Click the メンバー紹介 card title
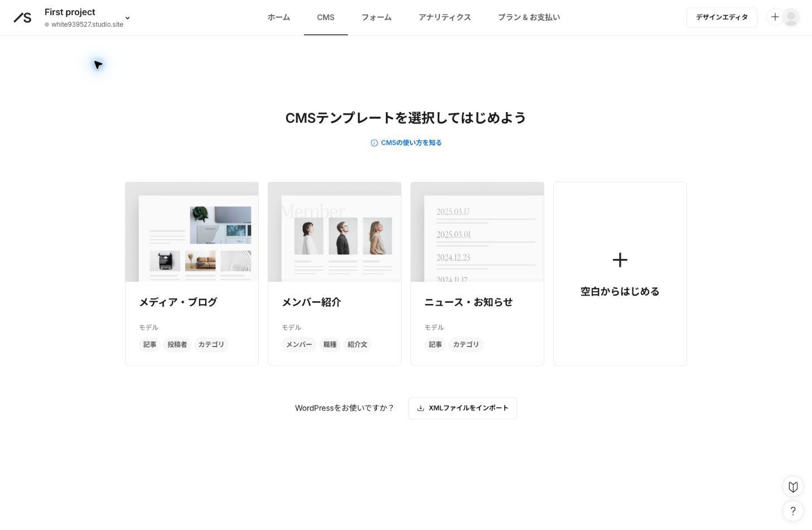Screen dimensions: 812x530 (311, 302)
